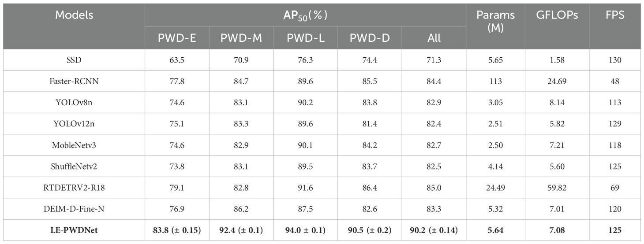Click the bold LE-PWDNet model name

pos(74,230)
